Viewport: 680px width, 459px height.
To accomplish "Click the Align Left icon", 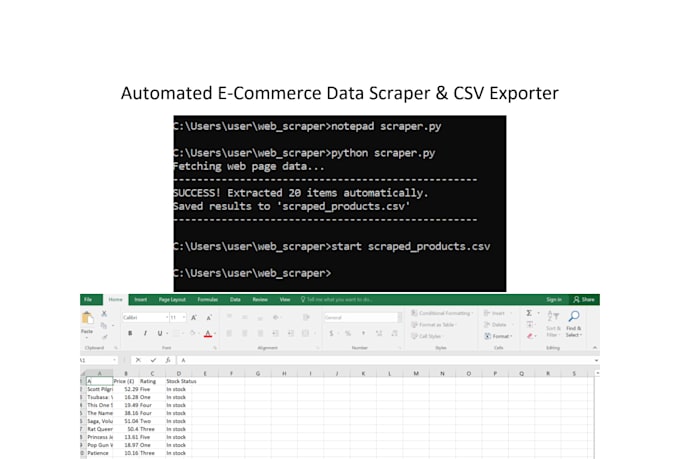I will tap(229, 333).
